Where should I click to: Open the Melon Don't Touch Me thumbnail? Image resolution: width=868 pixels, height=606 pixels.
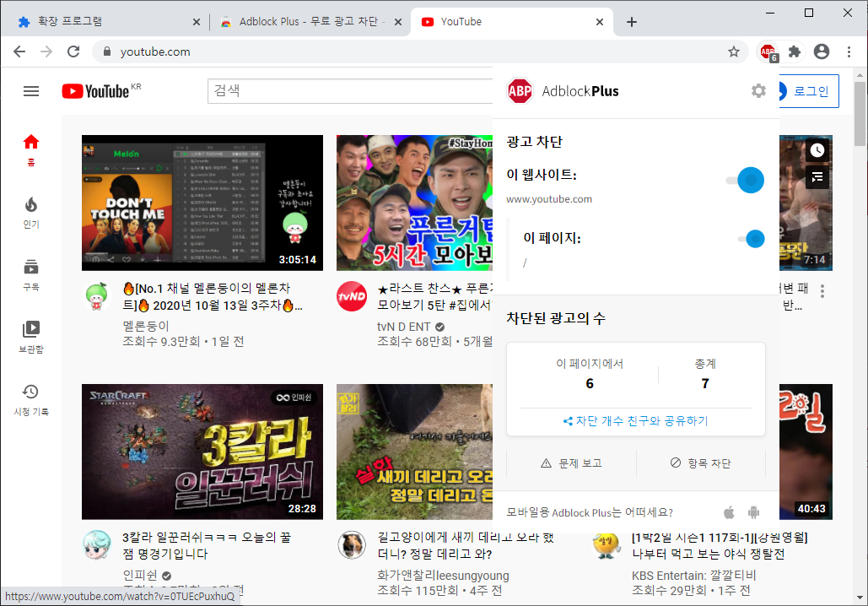click(x=202, y=203)
